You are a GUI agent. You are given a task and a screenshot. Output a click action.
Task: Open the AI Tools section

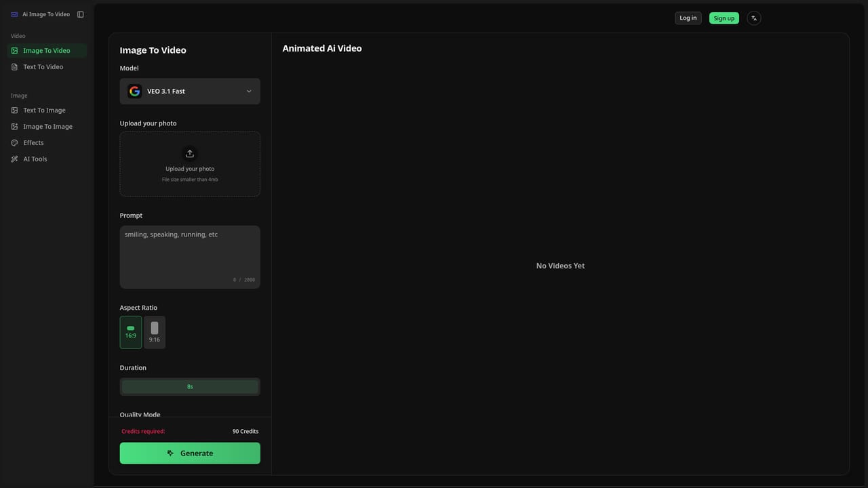tap(47, 159)
